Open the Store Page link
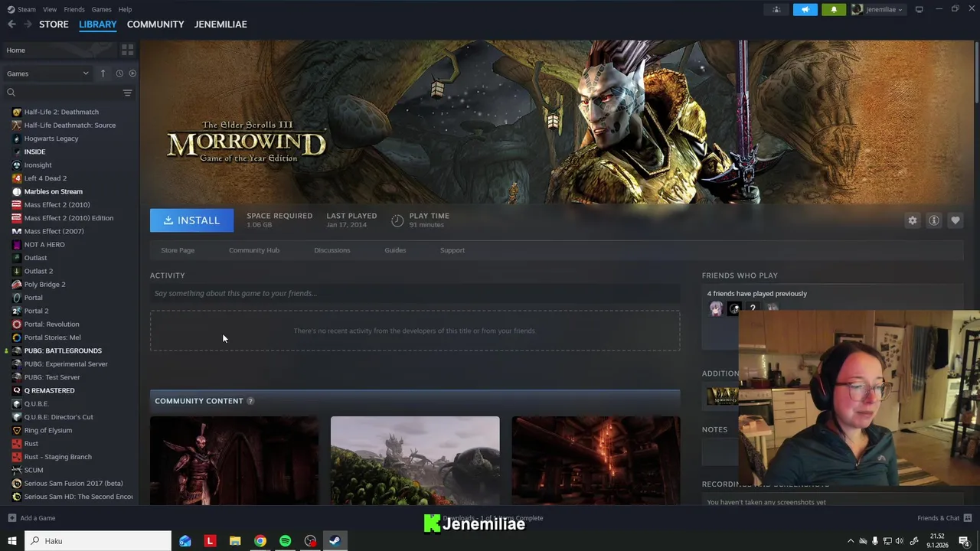The height and width of the screenshot is (551, 980). 178,250
